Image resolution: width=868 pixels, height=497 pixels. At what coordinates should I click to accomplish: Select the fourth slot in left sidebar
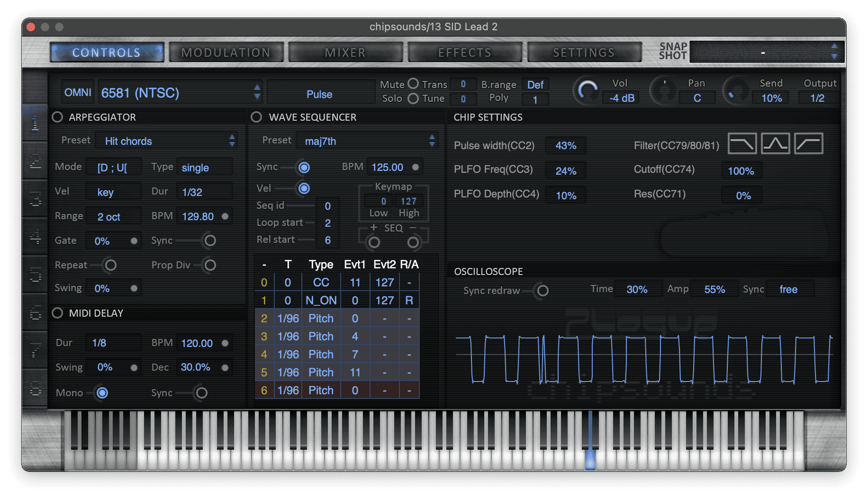(x=35, y=237)
